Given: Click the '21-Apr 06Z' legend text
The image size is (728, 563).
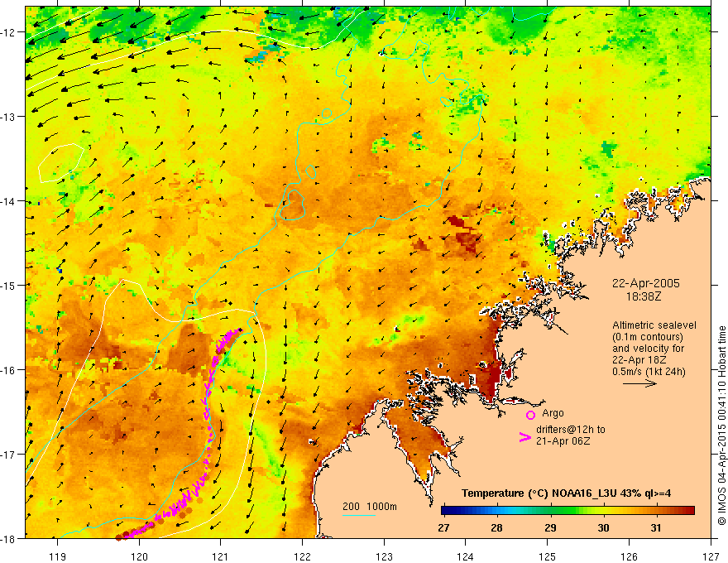Looking at the screenshot, I should (x=563, y=440).
